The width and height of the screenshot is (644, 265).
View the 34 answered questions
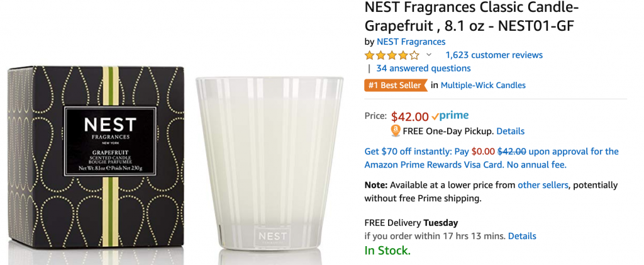[x=423, y=69]
